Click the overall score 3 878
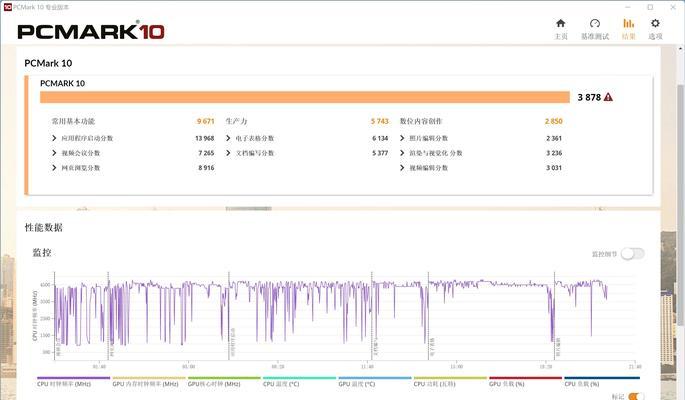 [589, 97]
